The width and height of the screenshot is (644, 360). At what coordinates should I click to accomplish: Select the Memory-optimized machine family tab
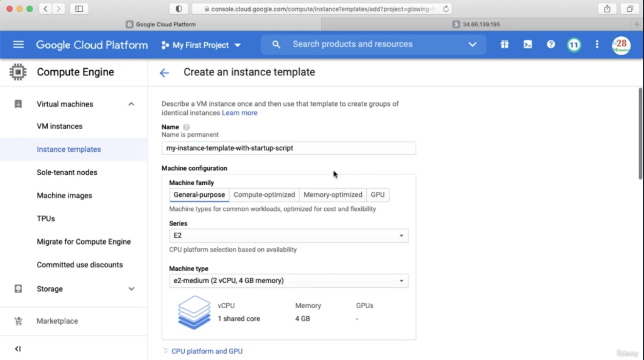(x=333, y=195)
